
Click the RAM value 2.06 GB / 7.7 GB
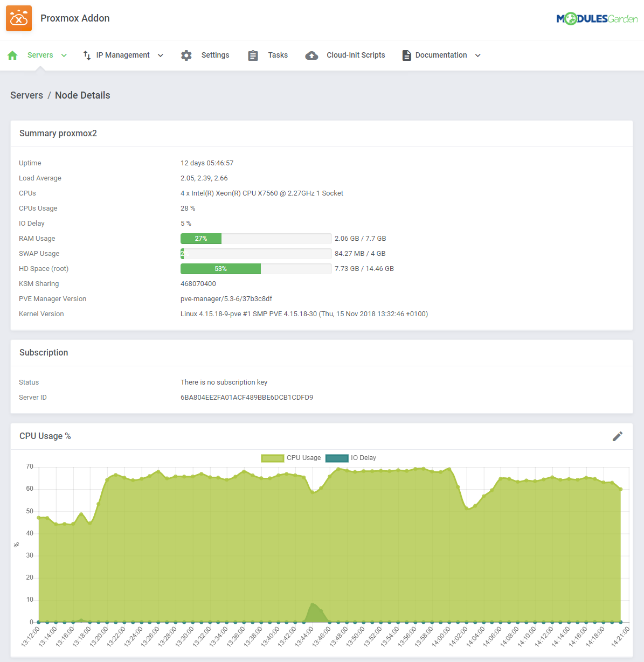pyautogui.click(x=361, y=239)
